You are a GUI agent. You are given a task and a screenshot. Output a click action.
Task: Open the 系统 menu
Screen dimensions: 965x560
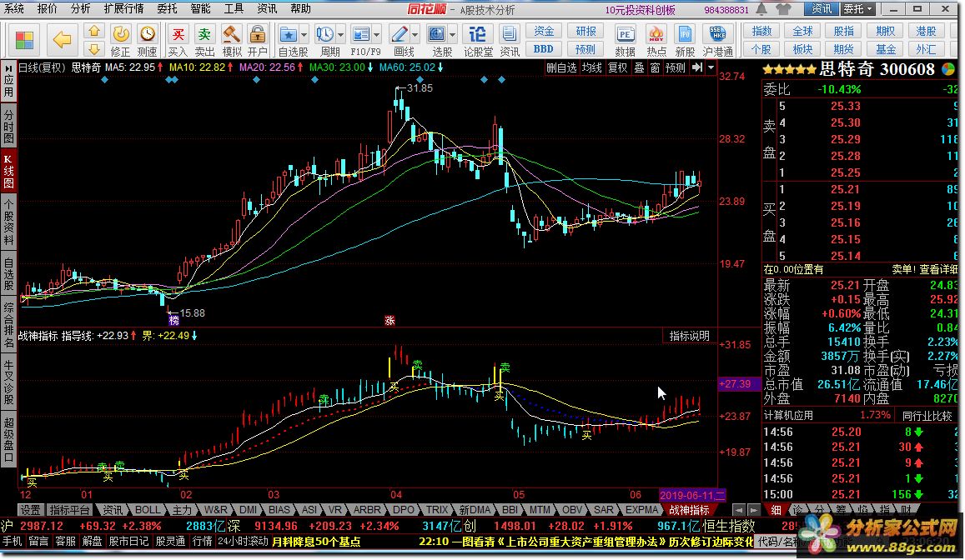(x=14, y=8)
